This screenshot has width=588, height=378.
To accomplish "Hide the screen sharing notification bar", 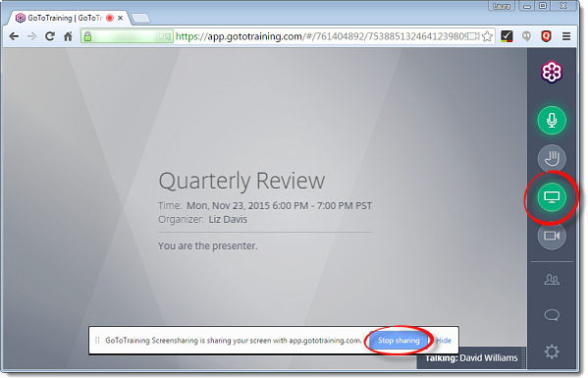I will [x=444, y=341].
